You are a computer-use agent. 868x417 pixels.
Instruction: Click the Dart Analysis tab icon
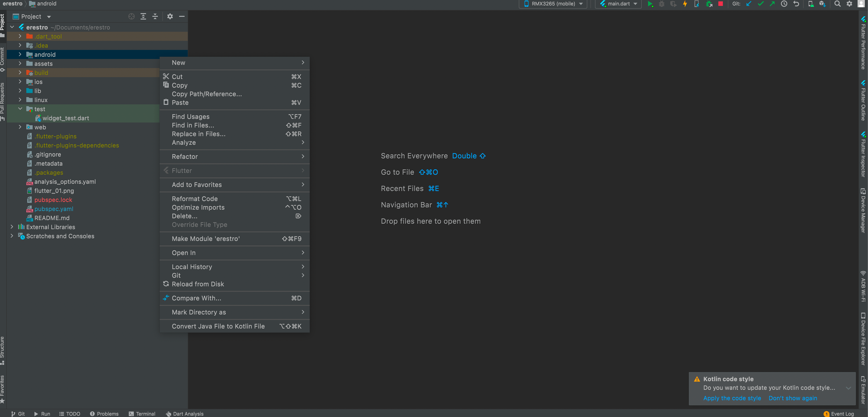[168, 413]
